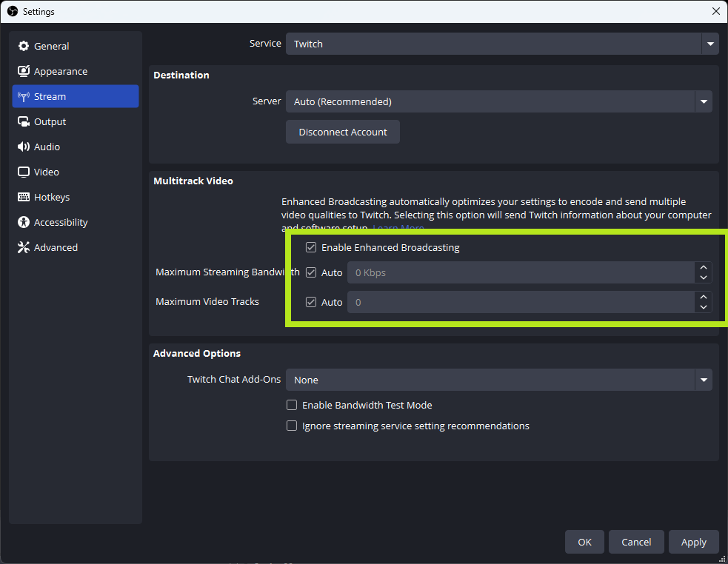
Task: Open the Advanced settings tab
Action: 56,248
